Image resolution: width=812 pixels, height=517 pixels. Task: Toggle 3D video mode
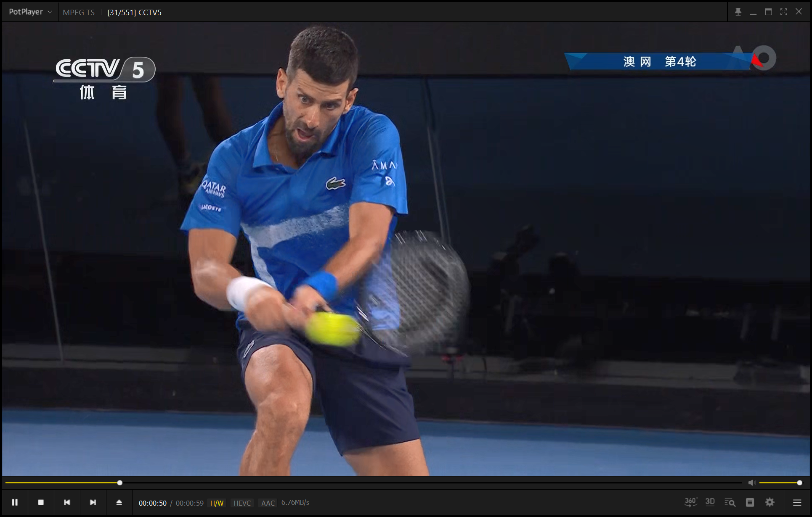[x=710, y=502]
